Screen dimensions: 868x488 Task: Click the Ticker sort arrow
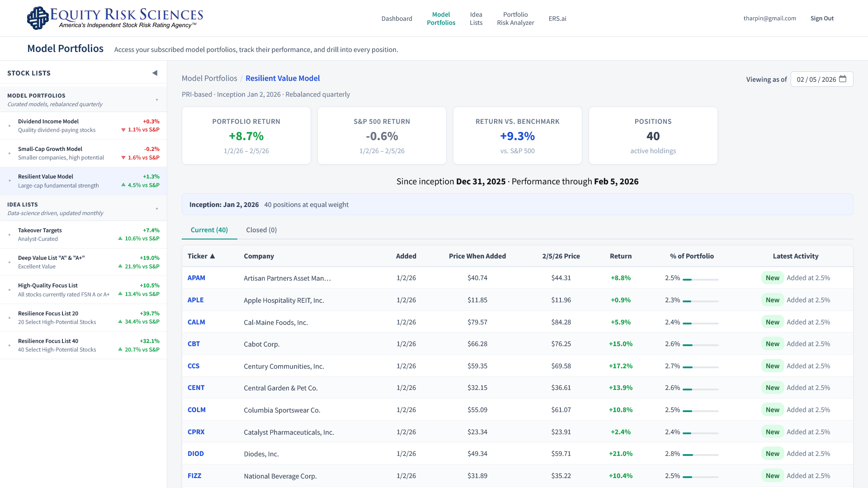[212, 256]
